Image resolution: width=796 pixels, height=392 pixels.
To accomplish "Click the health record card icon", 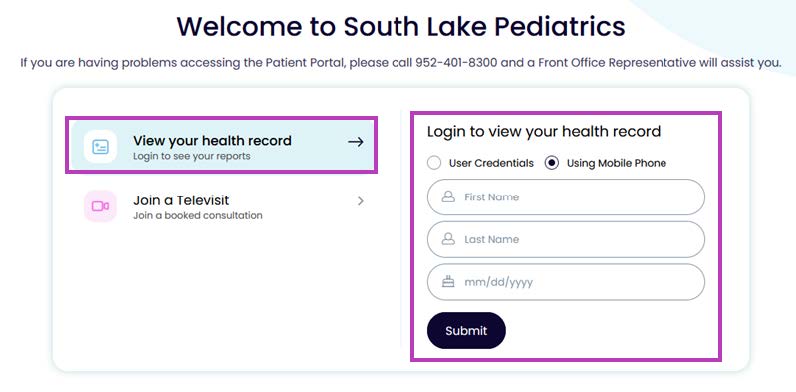I will pyautogui.click(x=100, y=147).
